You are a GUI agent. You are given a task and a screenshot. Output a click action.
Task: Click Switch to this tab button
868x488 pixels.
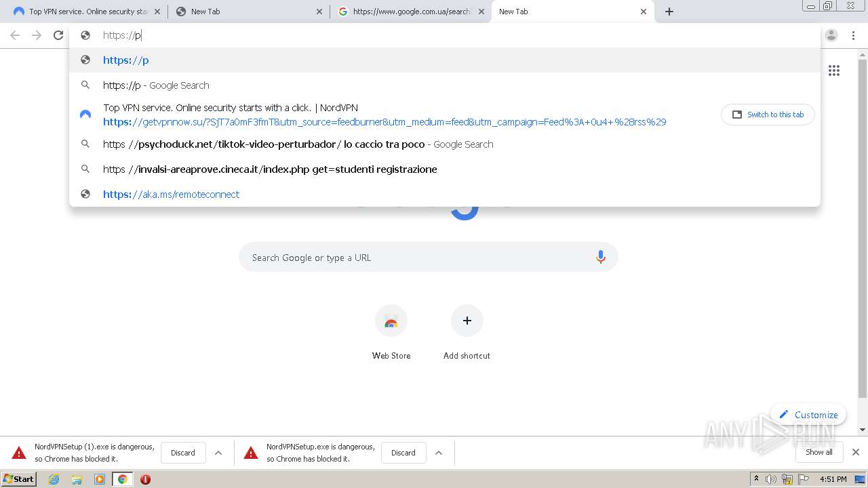[x=768, y=115]
